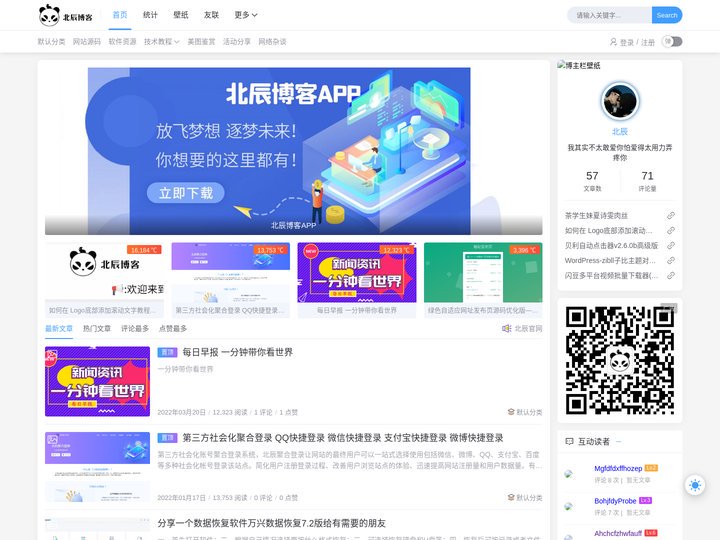
Task: Open sidebar link 如何在 Logo底部添加滚动
Action: [608, 231]
